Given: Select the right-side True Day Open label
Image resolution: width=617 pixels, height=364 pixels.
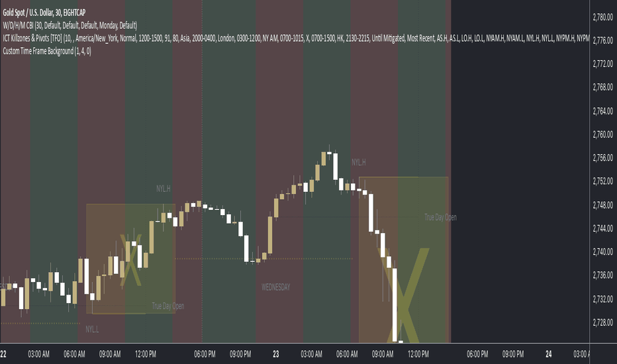Looking at the screenshot, I should [x=440, y=217].
